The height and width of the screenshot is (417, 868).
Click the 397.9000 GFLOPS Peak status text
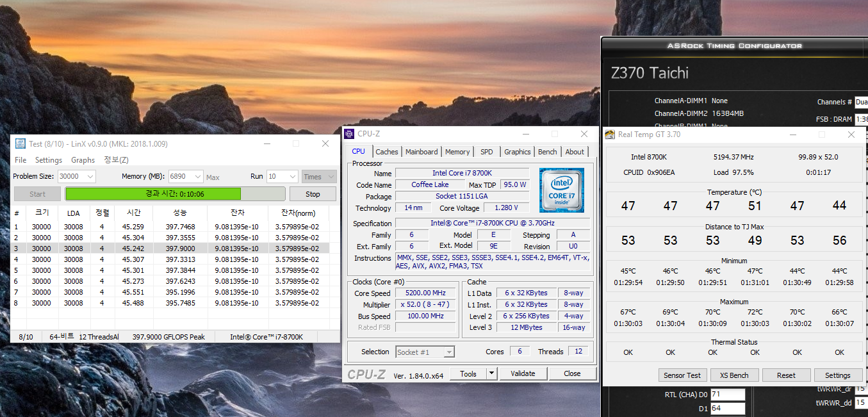(x=168, y=337)
